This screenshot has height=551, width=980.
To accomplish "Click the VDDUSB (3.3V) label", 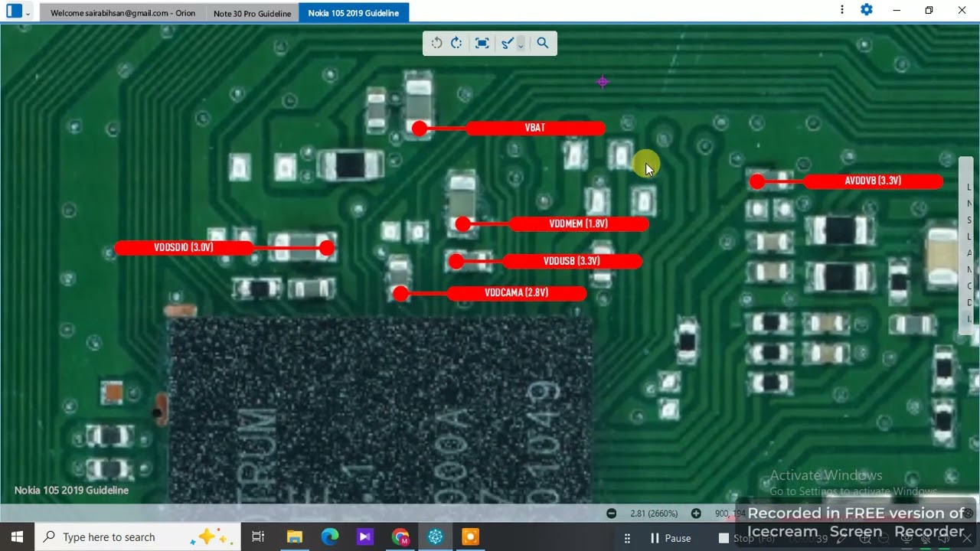I will 572,262.
